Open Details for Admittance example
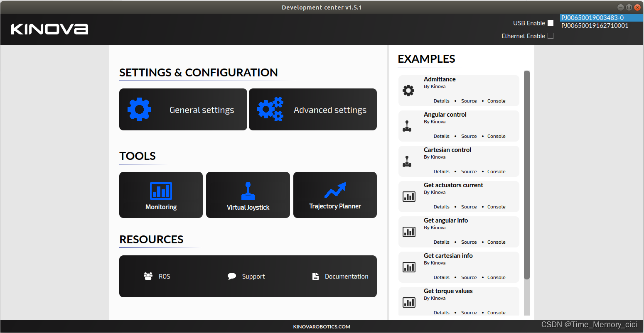The image size is (644, 333). click(x=441, y=101)
